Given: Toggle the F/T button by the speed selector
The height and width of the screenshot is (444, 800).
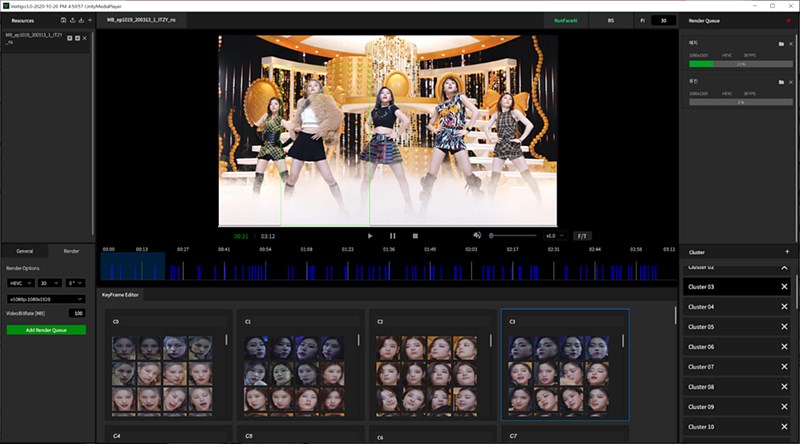Looking at the screenshot, I should pyautogui.click(x=582, y=236).
